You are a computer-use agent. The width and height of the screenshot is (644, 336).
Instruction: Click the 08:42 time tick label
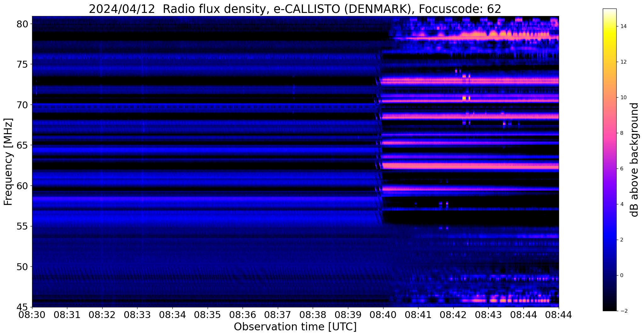pos(453,314)
